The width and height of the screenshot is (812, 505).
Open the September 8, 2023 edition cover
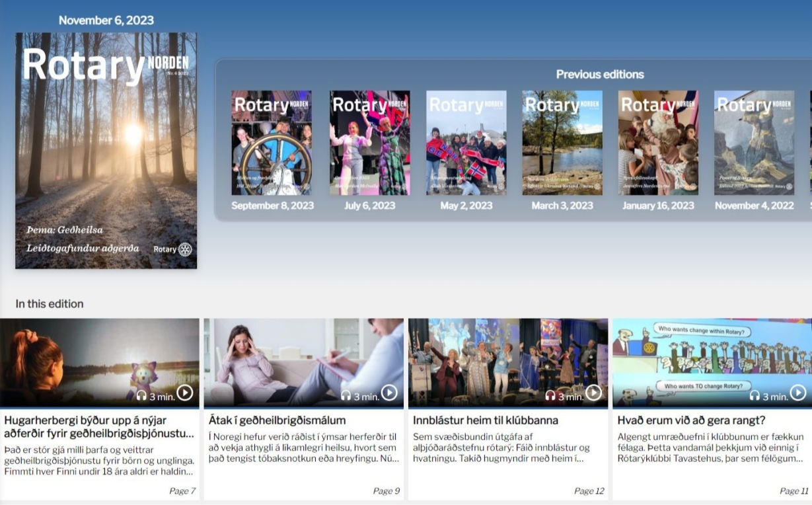tap(272, 143)
